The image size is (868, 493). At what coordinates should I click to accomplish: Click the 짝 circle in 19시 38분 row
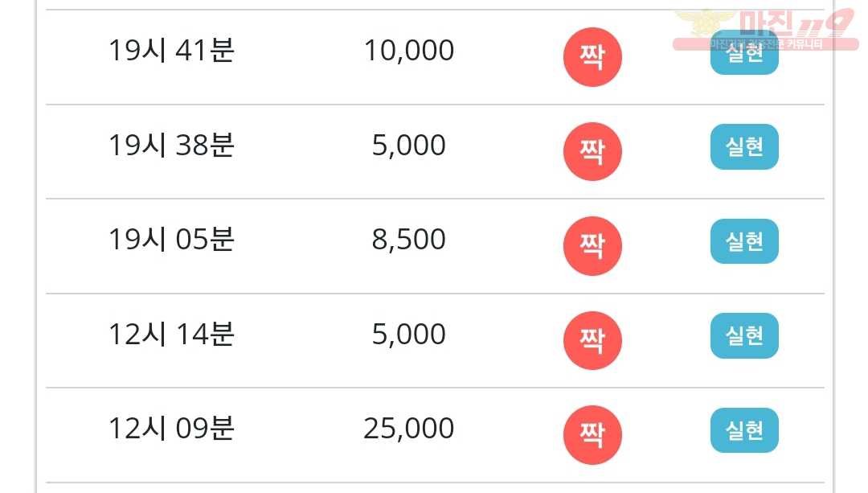point(592,151)
